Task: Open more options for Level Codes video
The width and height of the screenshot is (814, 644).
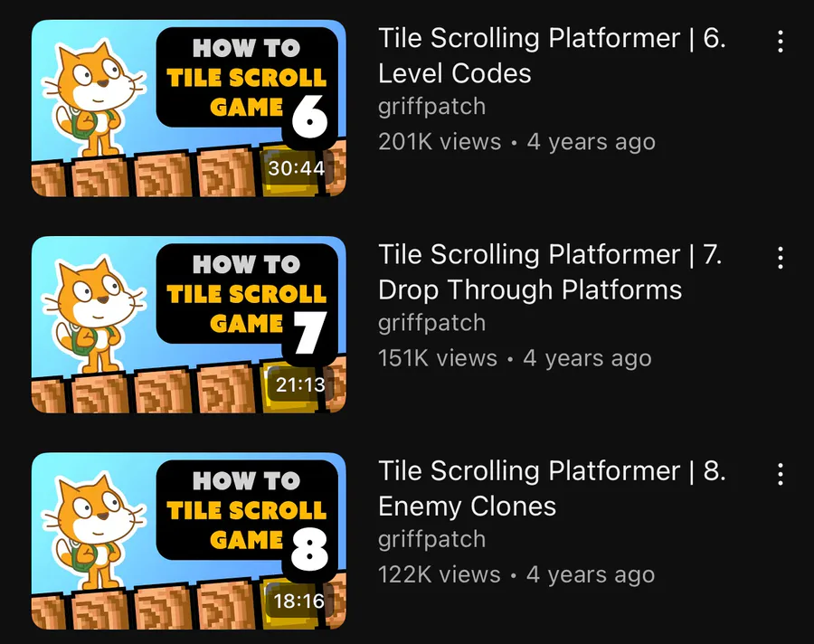Action: [781, 42]
